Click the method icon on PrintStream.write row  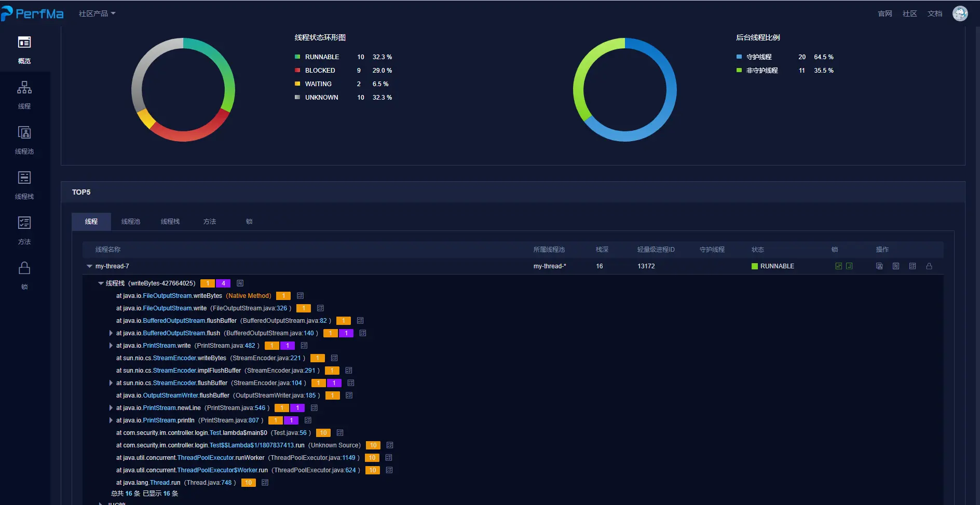point(304,346)
